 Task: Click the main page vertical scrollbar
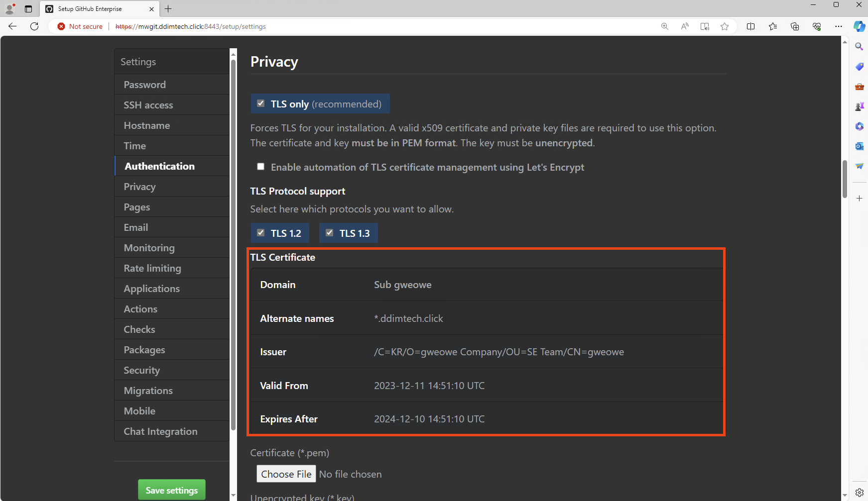pyautogui.click(x=845, y=179)
